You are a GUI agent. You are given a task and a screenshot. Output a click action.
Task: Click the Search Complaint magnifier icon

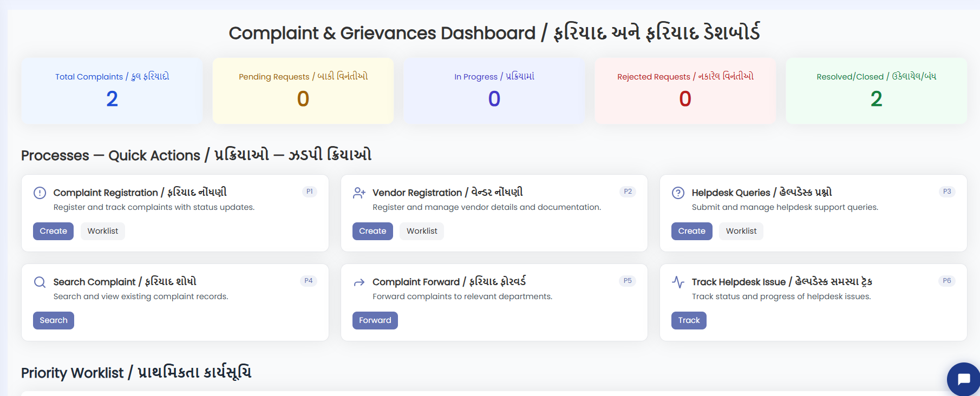click(x=40, y=282)
